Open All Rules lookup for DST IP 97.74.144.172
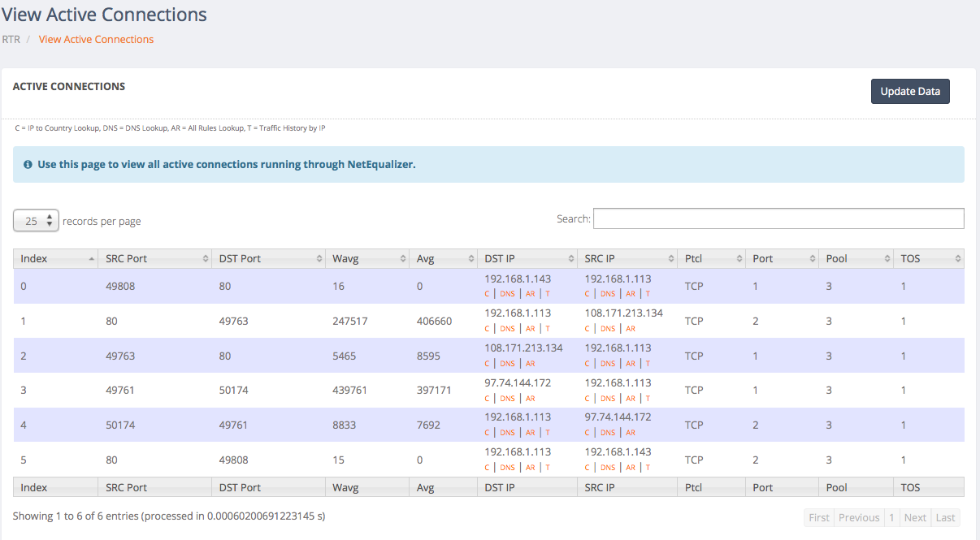 point(530,398)
